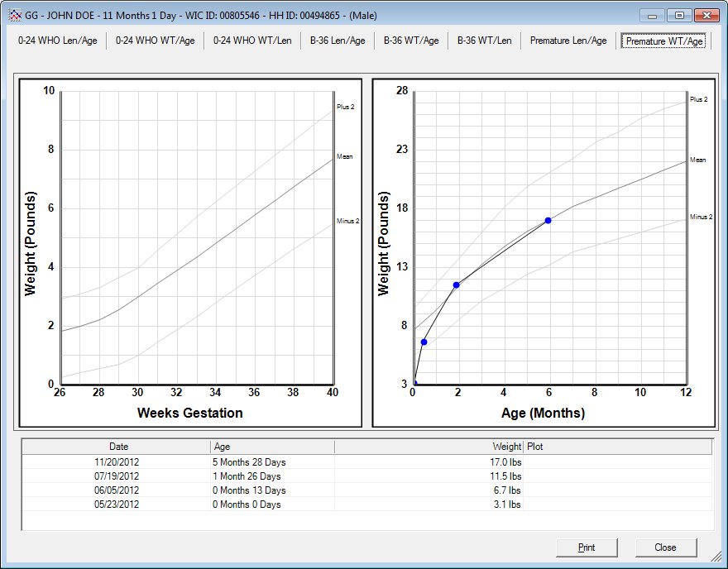Click the window resize grip corner

717,557
